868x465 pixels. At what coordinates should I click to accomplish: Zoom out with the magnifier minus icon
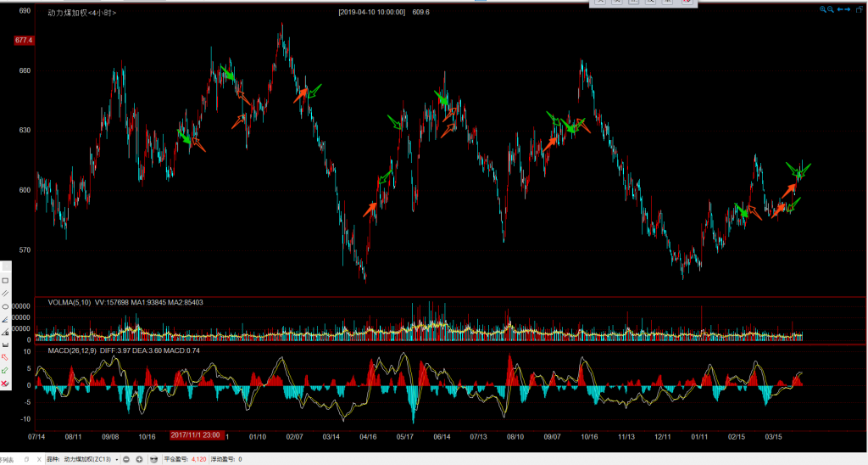click(x=831, y=9)
